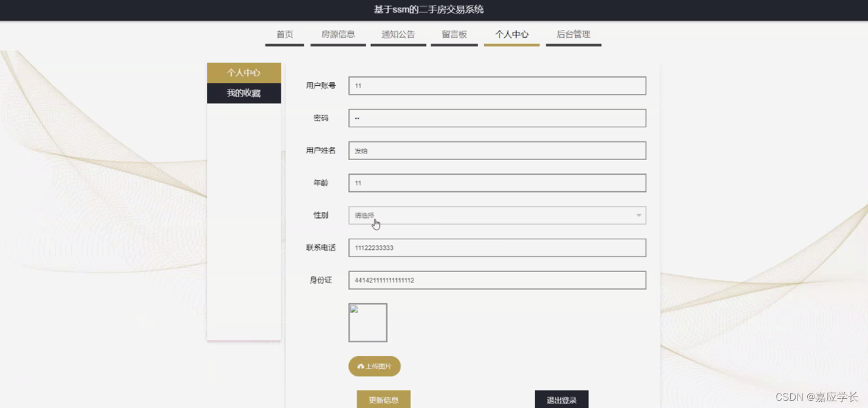This screenshot has width=868, height=408.
Task: Switch to the 留言板 tab
Action: (x=454, y=35)
